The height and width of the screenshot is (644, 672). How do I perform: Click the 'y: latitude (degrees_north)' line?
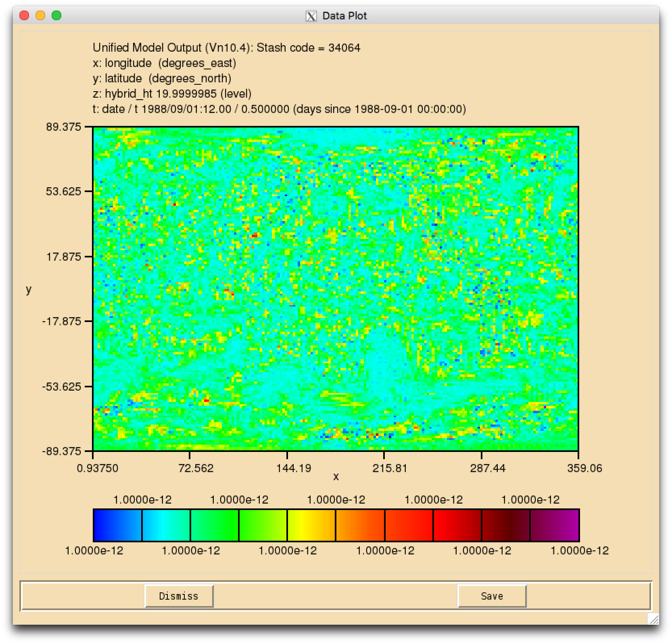click(162, 78)
